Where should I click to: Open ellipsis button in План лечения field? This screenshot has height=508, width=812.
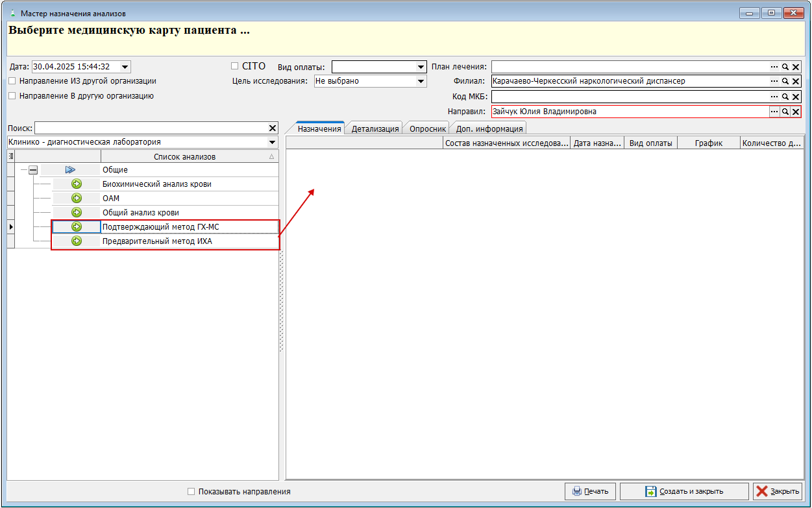tap(774, 67)
